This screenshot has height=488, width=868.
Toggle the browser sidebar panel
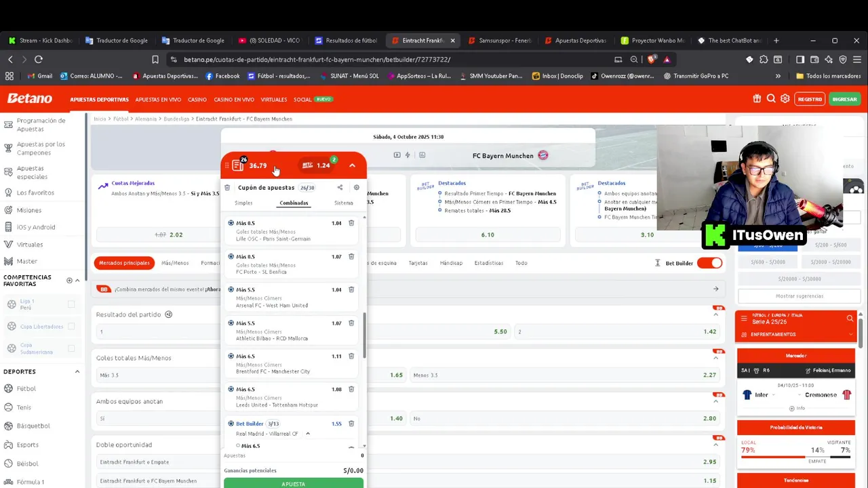pos(800,60)
